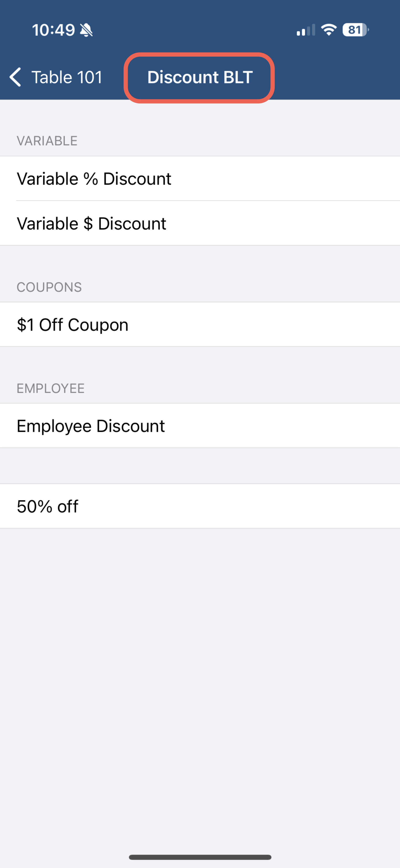
Task: Tap the percent sign in Variable % Discount
Action: (x=91, y=179)
